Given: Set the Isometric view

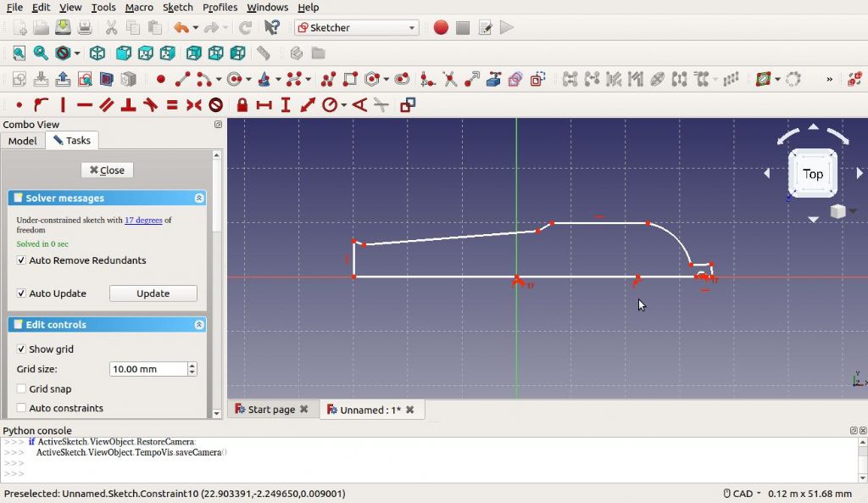Looking at the screenshot, I should pos(97,53).
